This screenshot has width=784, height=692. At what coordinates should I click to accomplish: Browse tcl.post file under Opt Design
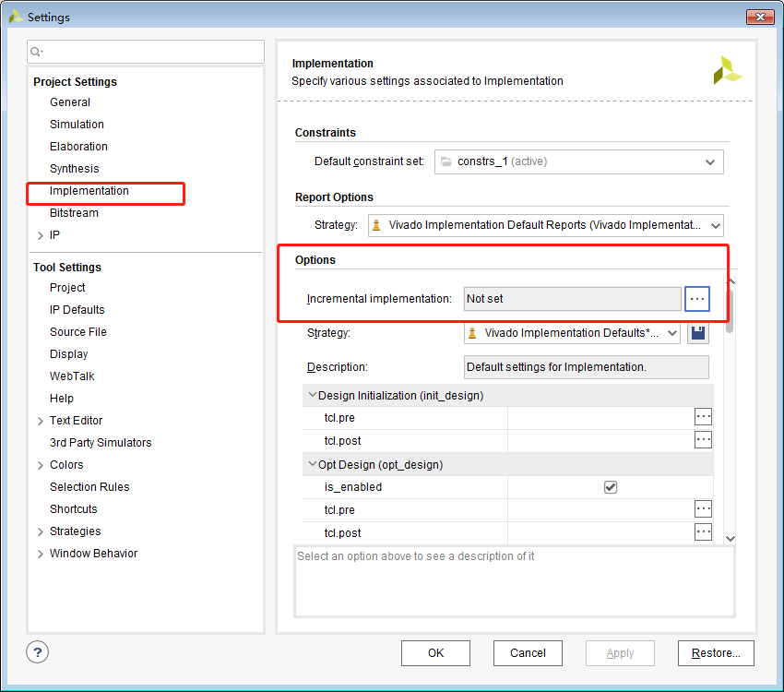(x=703, y=532)
